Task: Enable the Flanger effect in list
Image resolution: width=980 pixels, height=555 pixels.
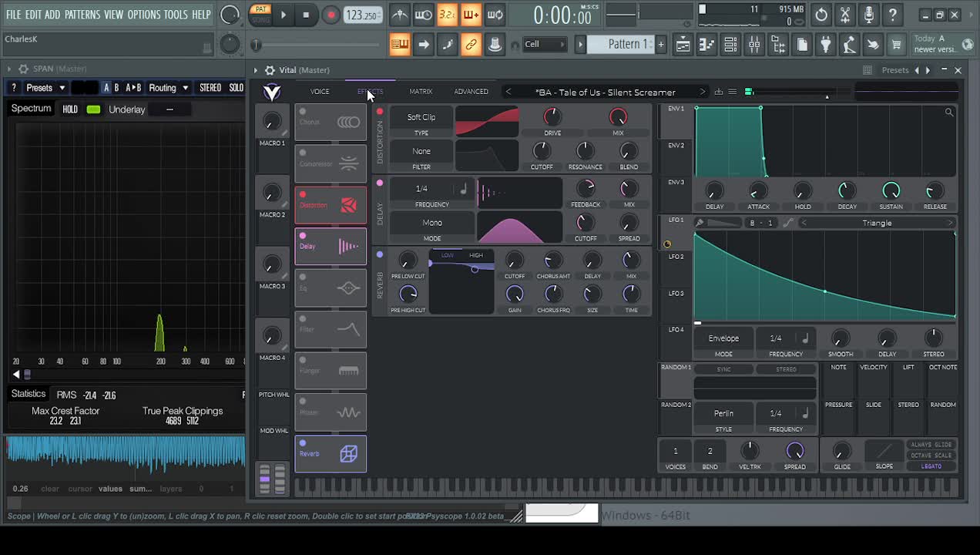Action: [303, 360]
